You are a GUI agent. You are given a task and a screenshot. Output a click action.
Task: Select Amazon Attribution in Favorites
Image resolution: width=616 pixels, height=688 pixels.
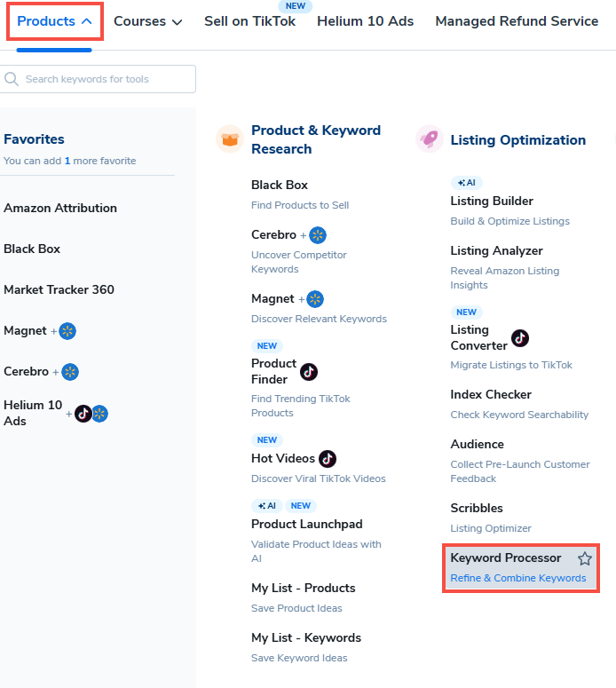coord(60,208)
